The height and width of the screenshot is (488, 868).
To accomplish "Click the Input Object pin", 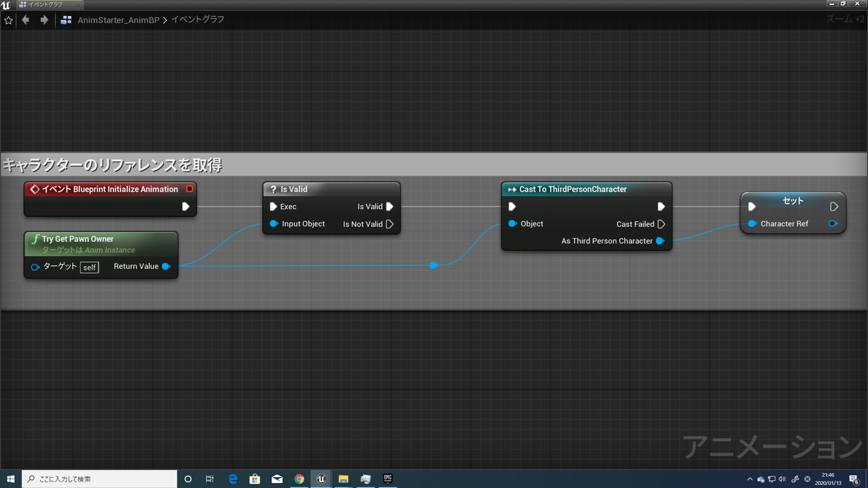I will pos(273,224).
